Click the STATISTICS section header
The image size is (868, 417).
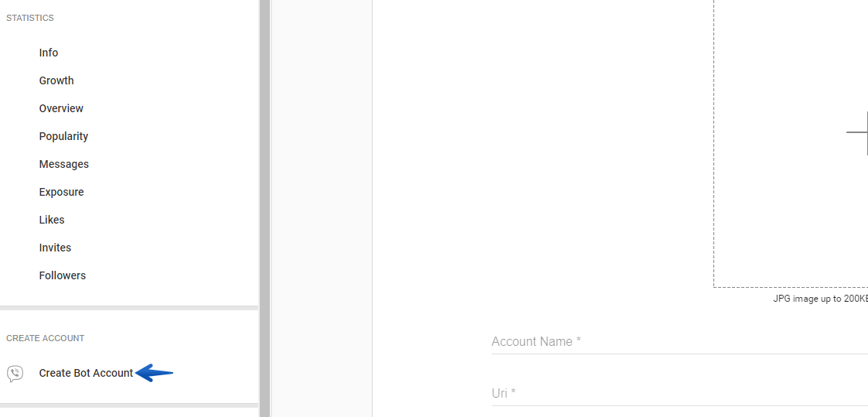30,19
